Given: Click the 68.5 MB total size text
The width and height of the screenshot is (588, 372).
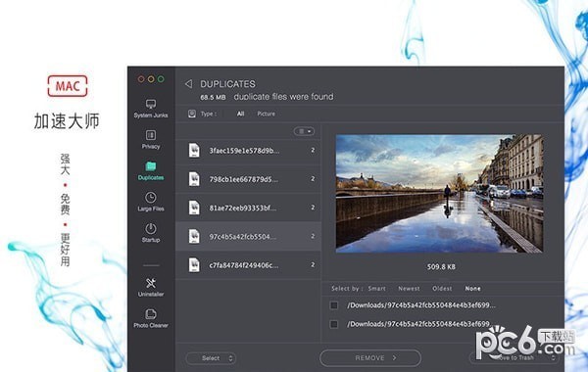Looking at the screenshot, I should tap(213, 97).
